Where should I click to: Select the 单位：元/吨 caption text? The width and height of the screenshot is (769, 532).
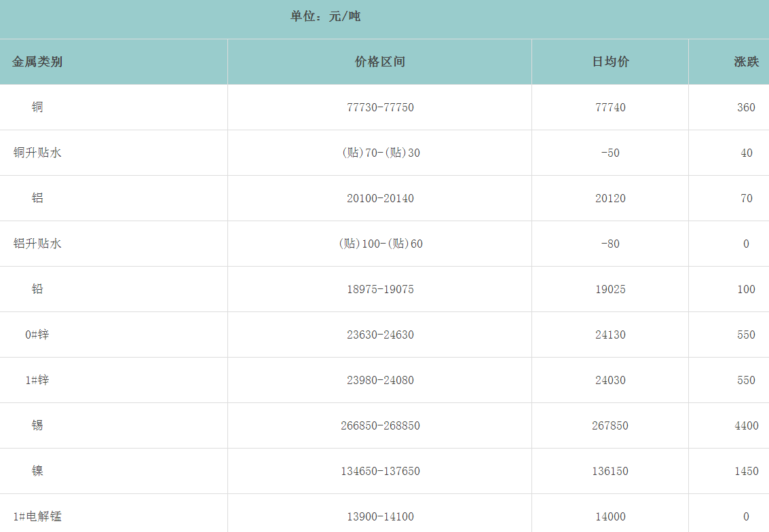coord(325,16)
